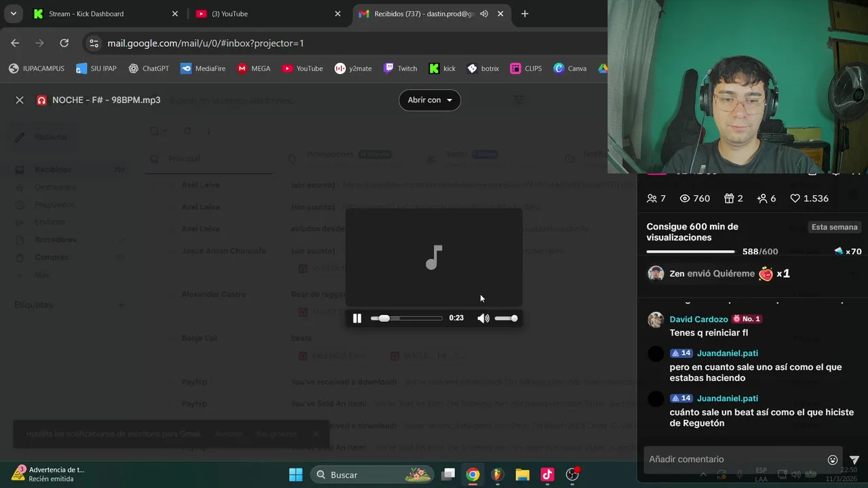Open the SIU IPAP bookmark

click(96, 68)
